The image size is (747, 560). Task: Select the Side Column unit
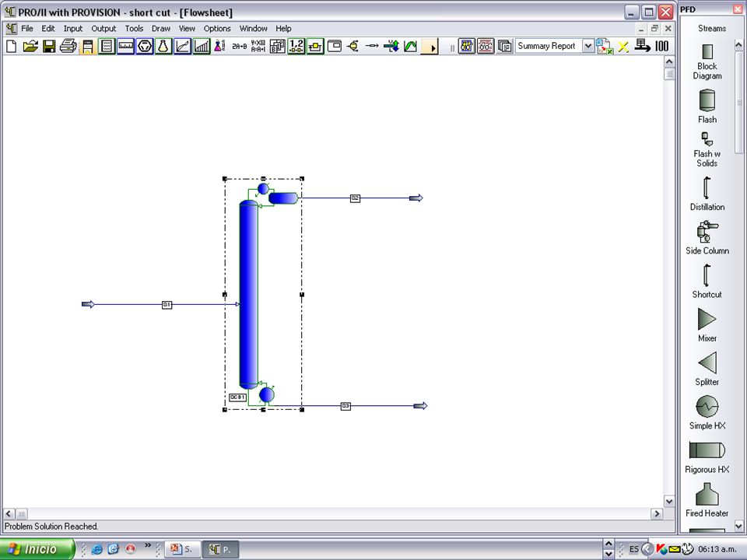pos(707,238)
